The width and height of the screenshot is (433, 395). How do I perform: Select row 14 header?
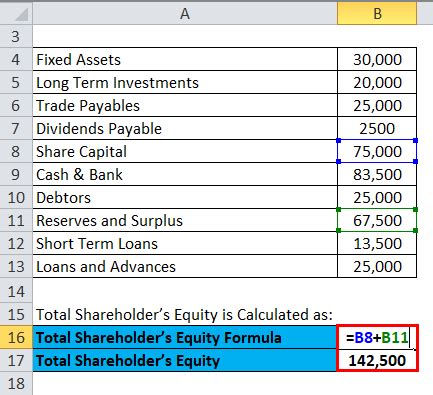coord(16,291)
